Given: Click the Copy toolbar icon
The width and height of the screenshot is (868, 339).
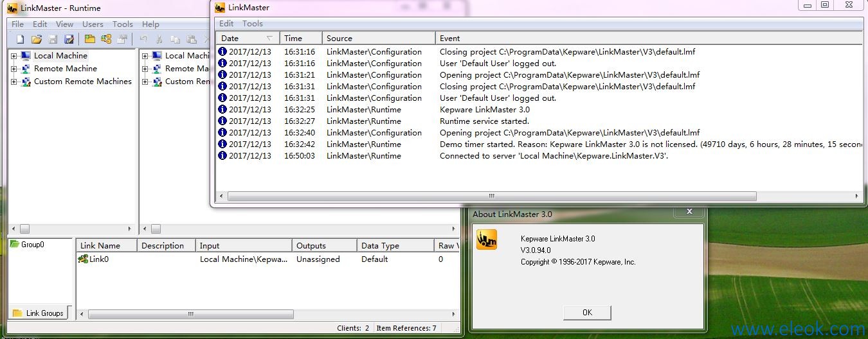Looking at the screenshot, I should 176,39.
